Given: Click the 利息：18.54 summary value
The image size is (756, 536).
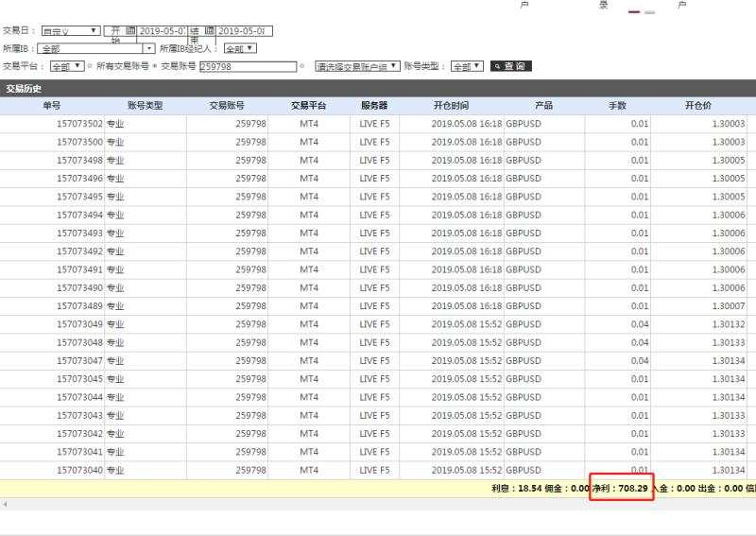Looking at the screenshot, I should pyautogui.click(x=516, y=488).
